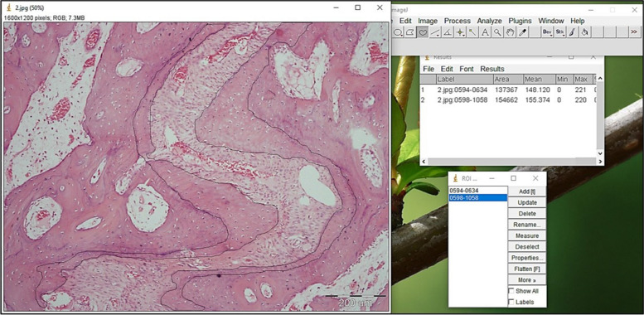The width and height of the screenshot is (644, 315).
Task: Select the Oval selection tool
Action: click(398, 32)
